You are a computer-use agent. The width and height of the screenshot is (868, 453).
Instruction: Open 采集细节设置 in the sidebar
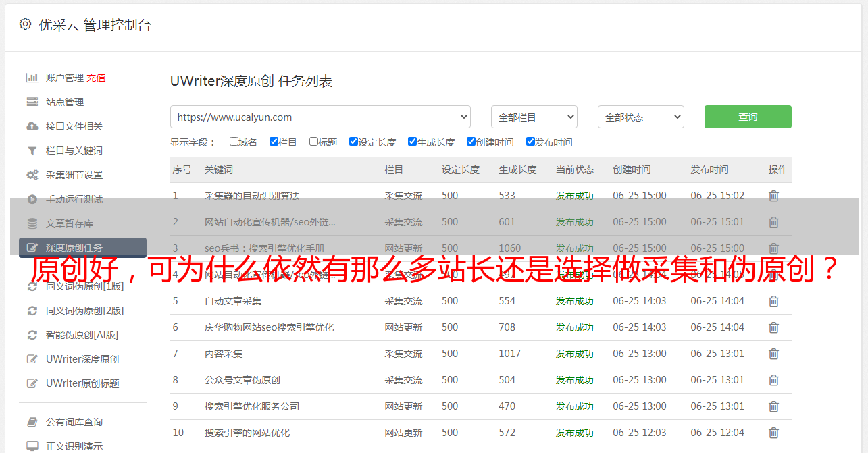pyautogui.click(x=74, y=175)
